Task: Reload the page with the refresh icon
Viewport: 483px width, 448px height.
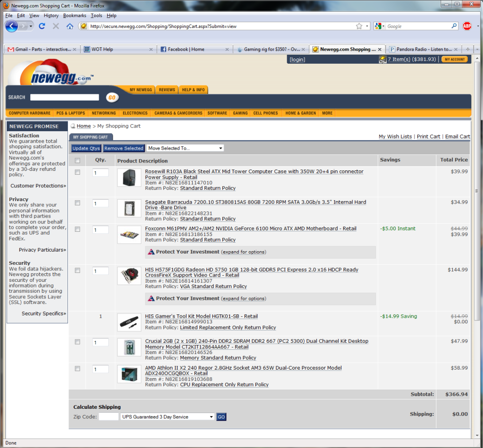Action: [42, 26]
